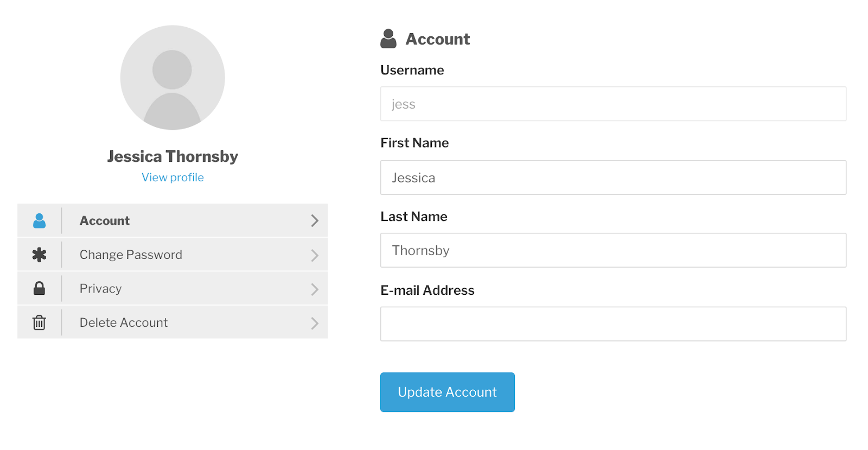Open the View profile link
This screenshot has height=450, width=868.
click(x=173, y=178)
